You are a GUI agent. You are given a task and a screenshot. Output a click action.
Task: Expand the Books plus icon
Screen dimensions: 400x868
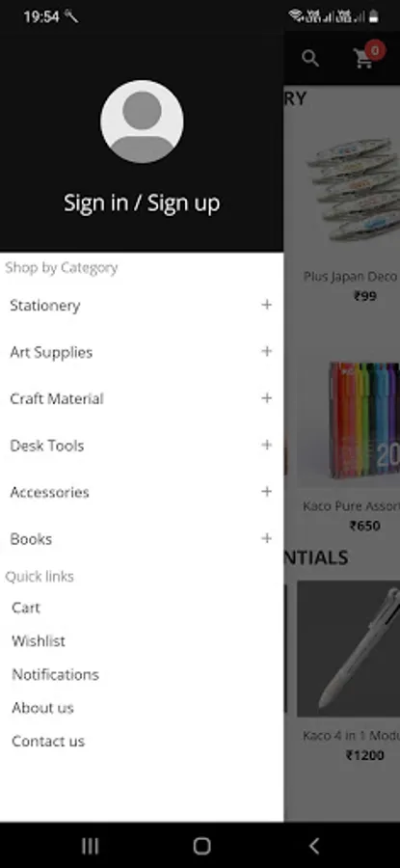point(267,538)
